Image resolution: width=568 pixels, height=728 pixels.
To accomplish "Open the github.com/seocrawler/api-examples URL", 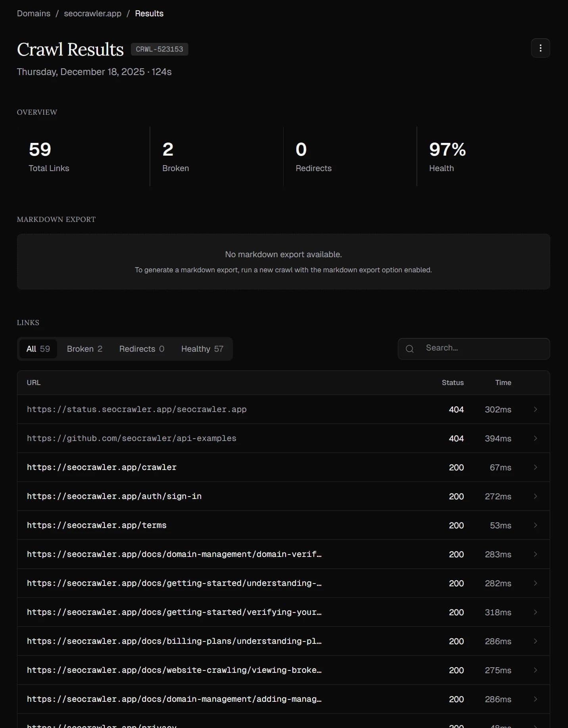I will click(131, 438).
